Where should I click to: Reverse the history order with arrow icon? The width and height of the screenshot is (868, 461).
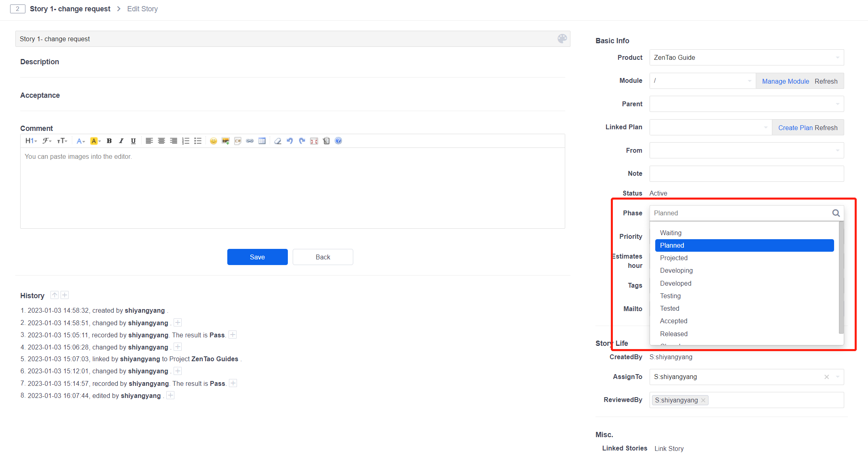(x=55, y=295)
